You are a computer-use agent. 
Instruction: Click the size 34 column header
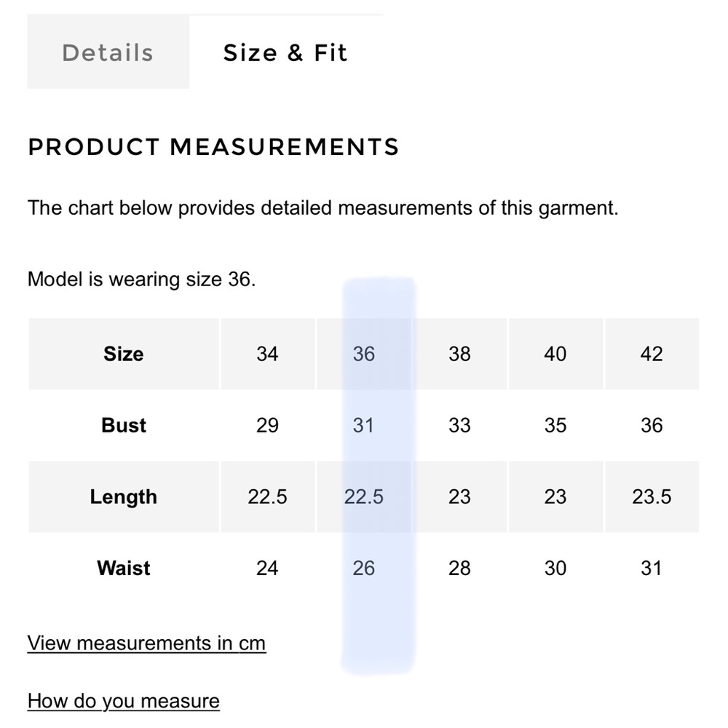click(267, 354)
